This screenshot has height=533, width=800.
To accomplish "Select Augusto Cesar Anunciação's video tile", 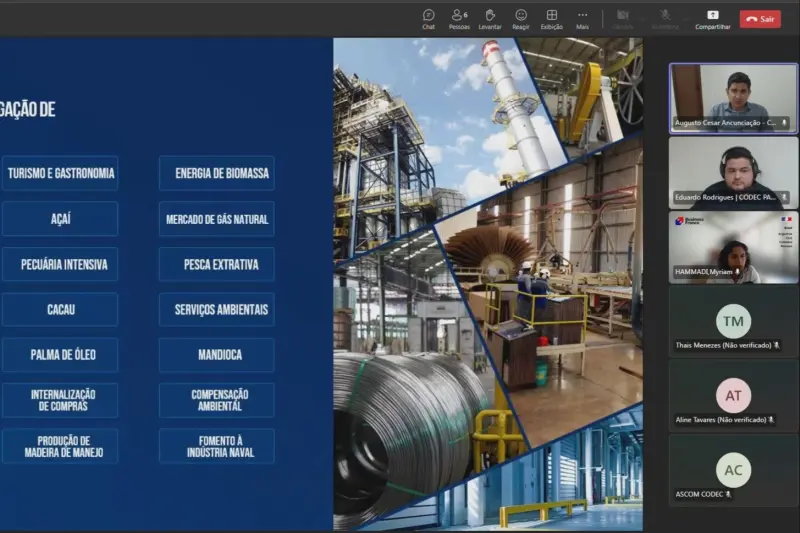I will click(733, 98).
